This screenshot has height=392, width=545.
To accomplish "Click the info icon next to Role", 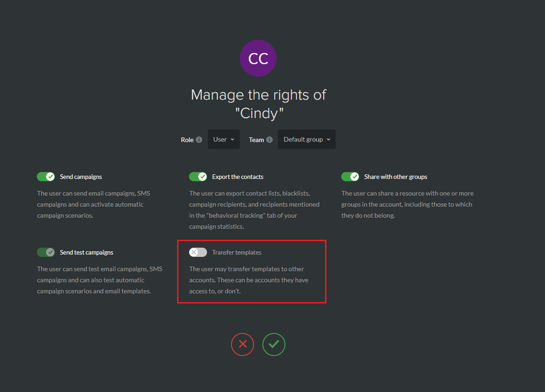I will pyautogui.click(x=199, y=140).
